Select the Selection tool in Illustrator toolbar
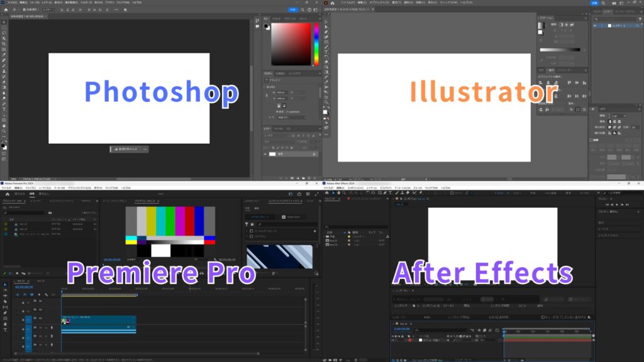The image size is (644, 362). coord(326,22)
